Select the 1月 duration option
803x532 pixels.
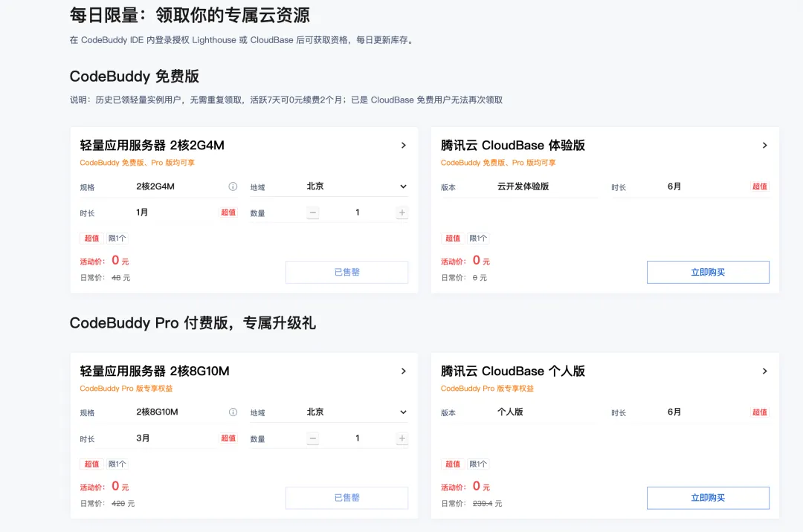142,213
